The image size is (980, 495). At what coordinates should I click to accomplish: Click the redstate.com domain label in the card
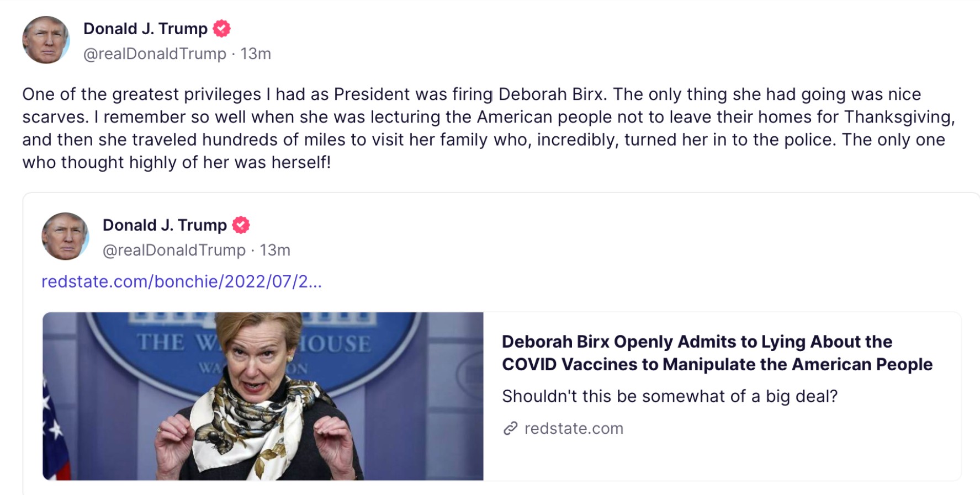coord(574,428)
